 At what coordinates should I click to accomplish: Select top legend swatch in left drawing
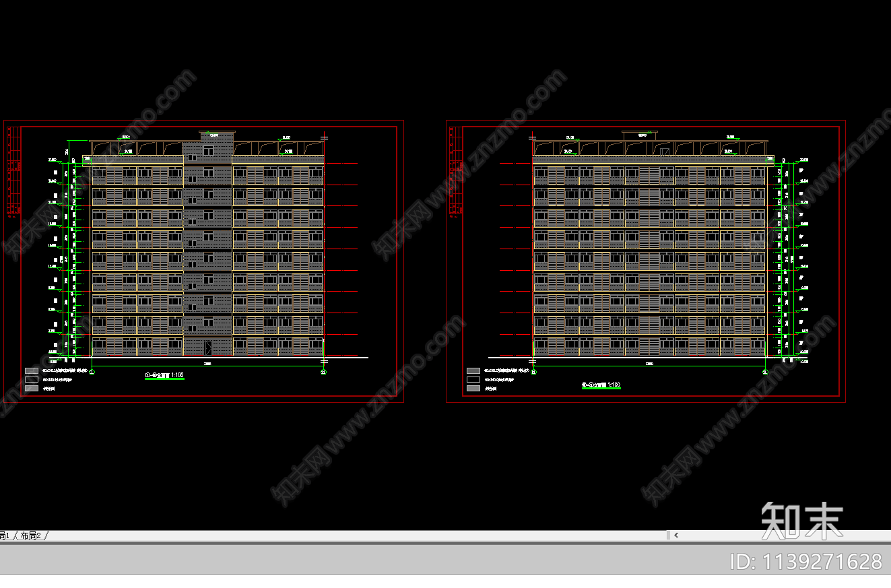coord(32,370)
